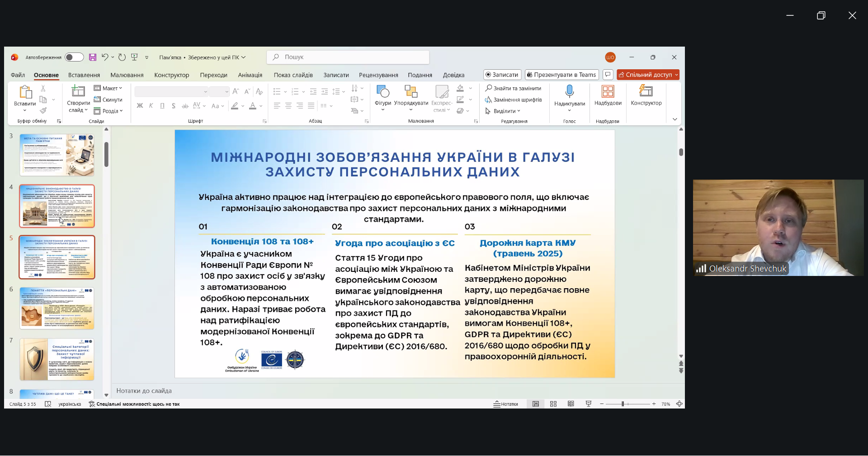Viewport: 868px width, 456px height.
Task: Open the Файл menu
Action: (x=18, y=75)
